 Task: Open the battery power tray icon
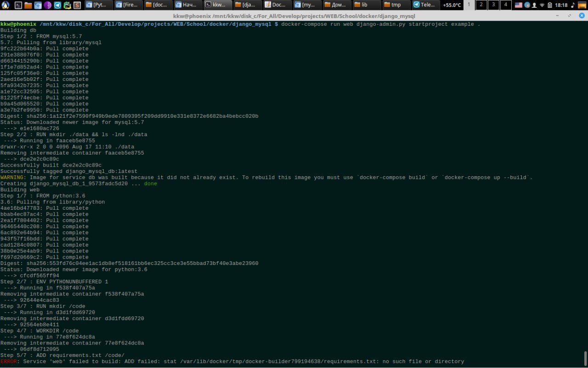[550, 5]
